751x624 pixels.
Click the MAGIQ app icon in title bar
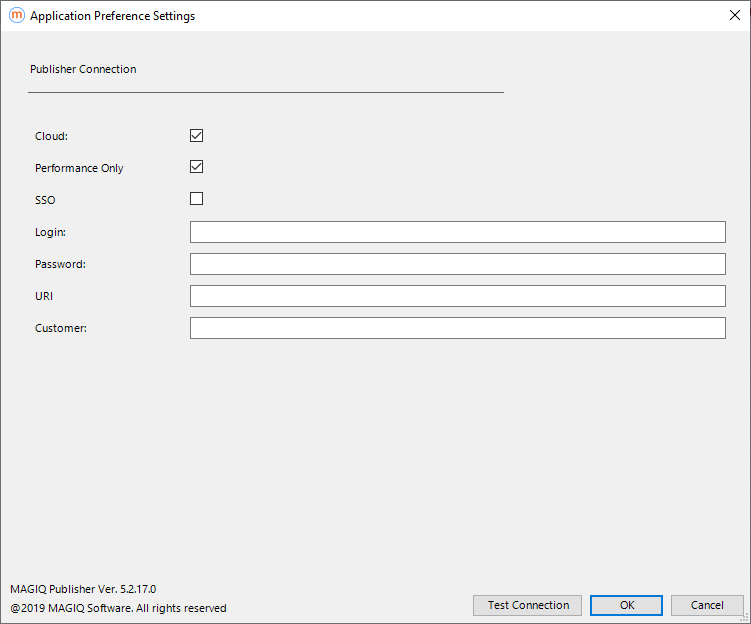point(17,15)
